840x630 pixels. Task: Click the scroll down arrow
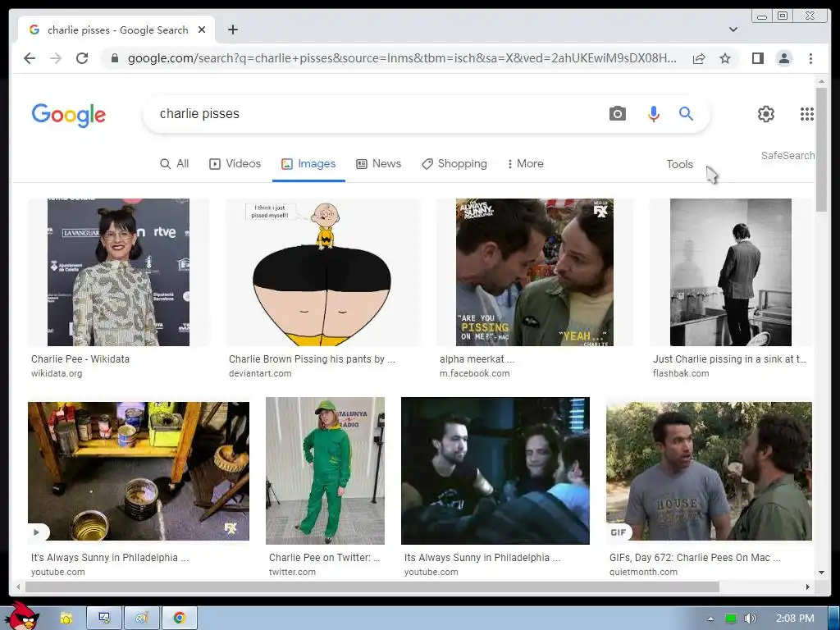pyautogui.click(x=821, y=572)
